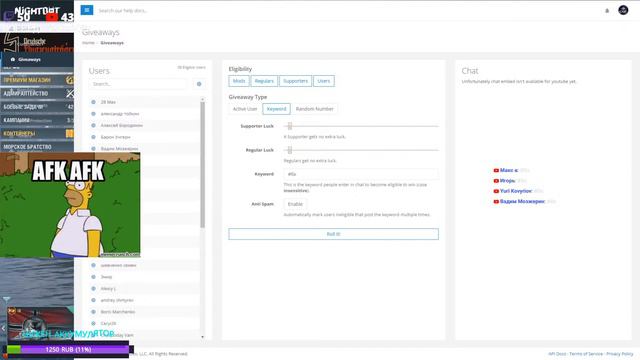640x360 pixels.
Task: Click the status dot next to Alexey L
Action: click(x=93, y=289)
